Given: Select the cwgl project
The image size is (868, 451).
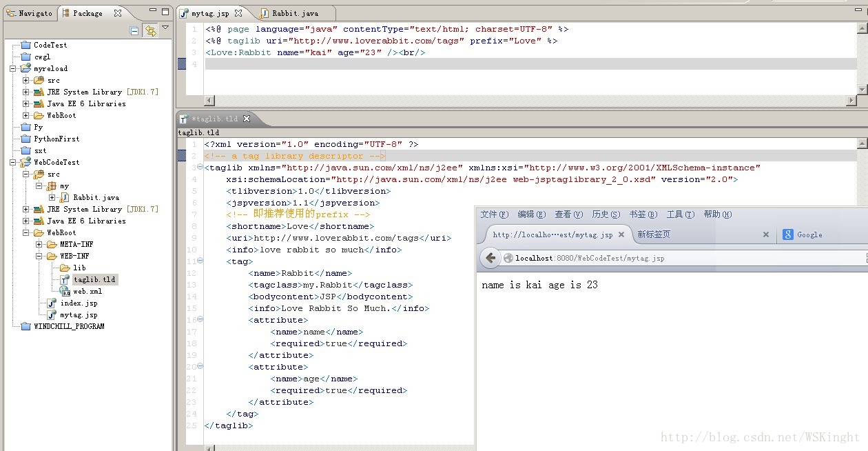Looking at the screenshot, I should (42, 57).
